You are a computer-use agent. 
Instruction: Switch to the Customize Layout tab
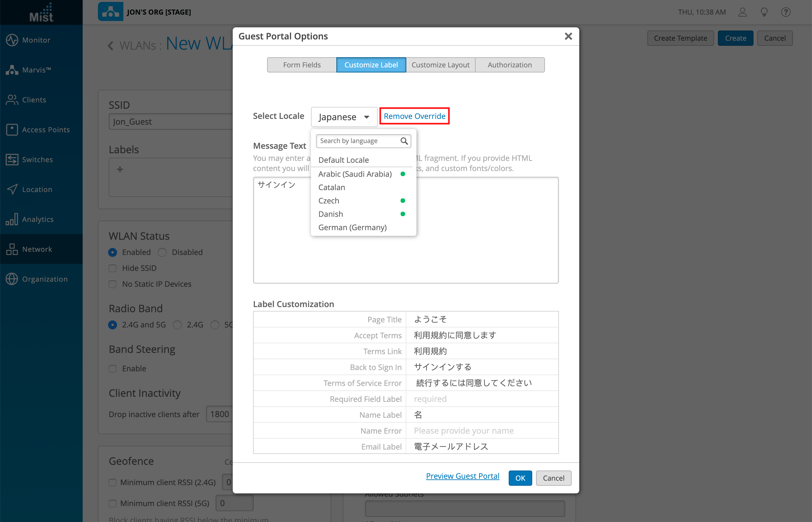[440, 65]
